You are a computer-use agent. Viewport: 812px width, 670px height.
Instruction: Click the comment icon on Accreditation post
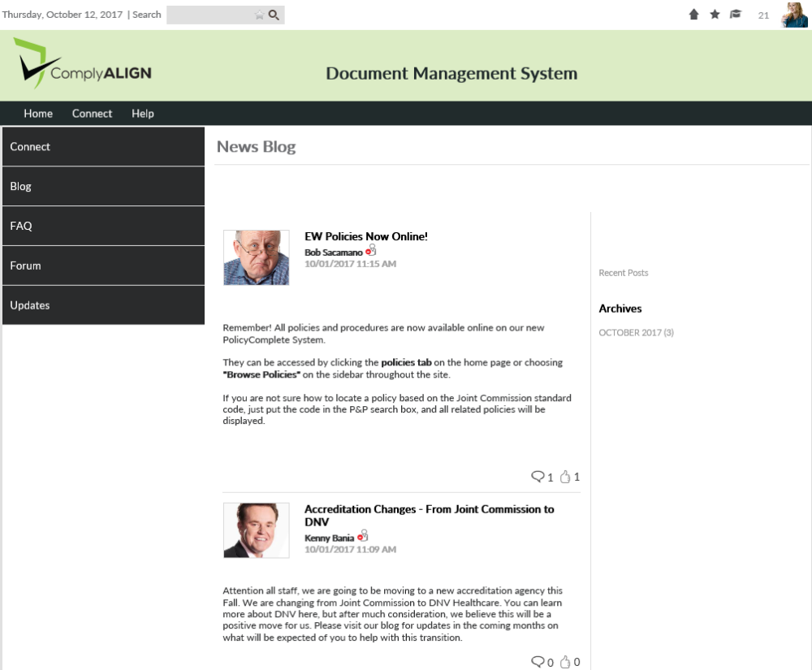538,661
